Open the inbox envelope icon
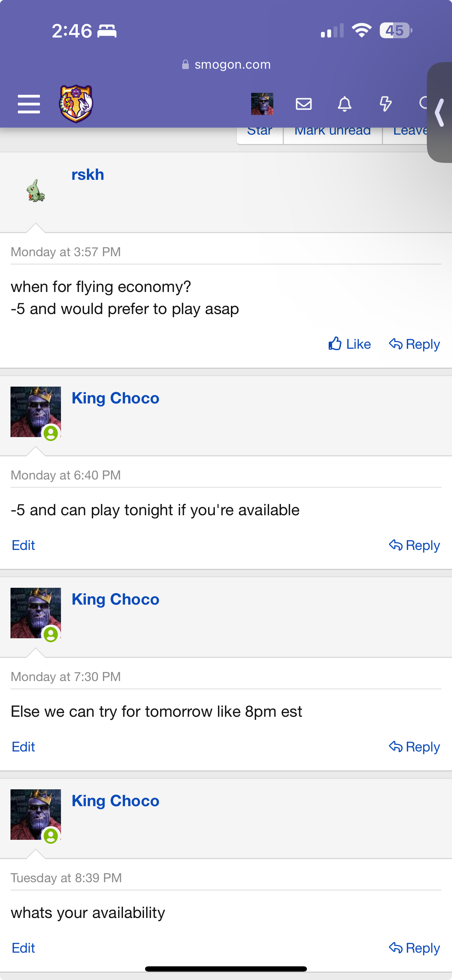Screen dimensions: 452x980 [x=304, y=103]
